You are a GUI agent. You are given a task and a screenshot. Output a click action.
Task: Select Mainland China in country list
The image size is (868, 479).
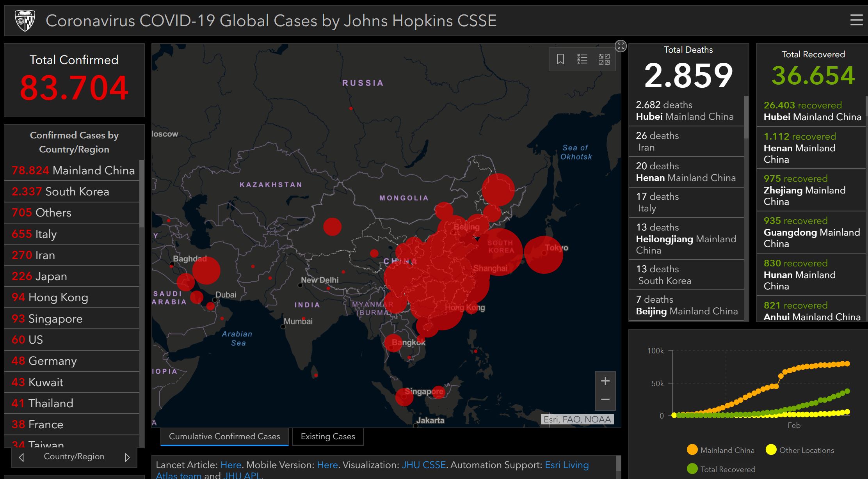click(72, 170)
